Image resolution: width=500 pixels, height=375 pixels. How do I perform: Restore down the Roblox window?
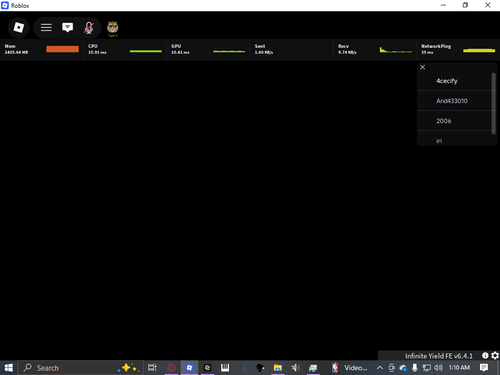[465, 5]
